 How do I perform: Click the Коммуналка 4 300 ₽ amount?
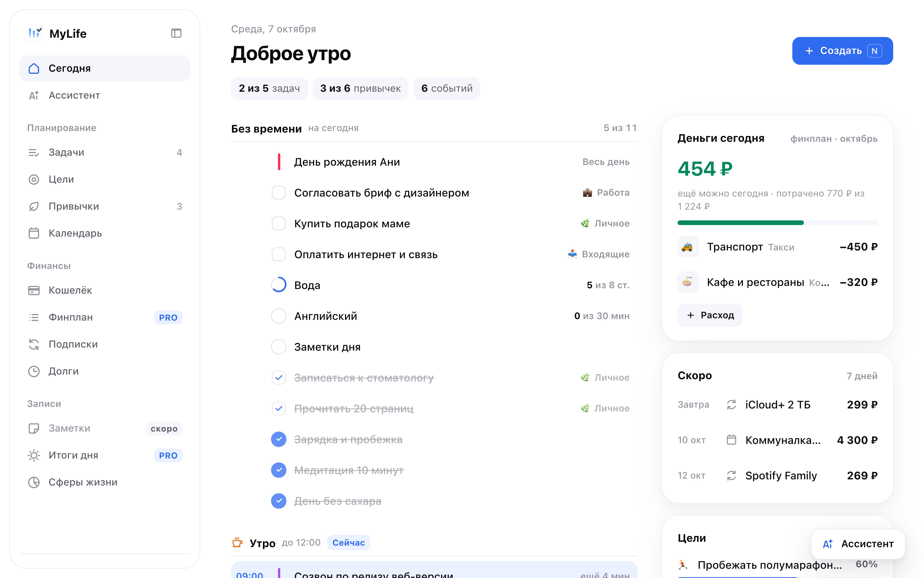(x=857, y=440)
